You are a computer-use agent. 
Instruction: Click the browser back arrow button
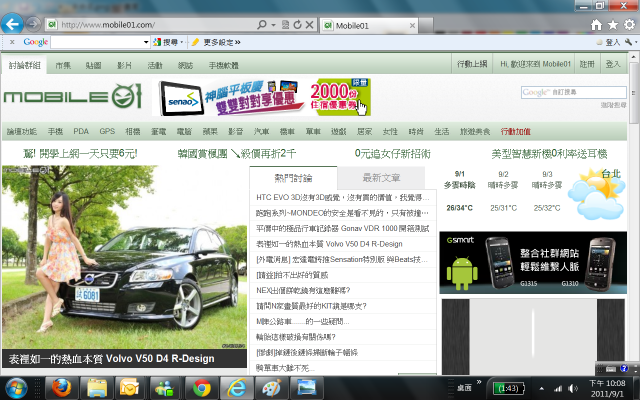point(12,24)
